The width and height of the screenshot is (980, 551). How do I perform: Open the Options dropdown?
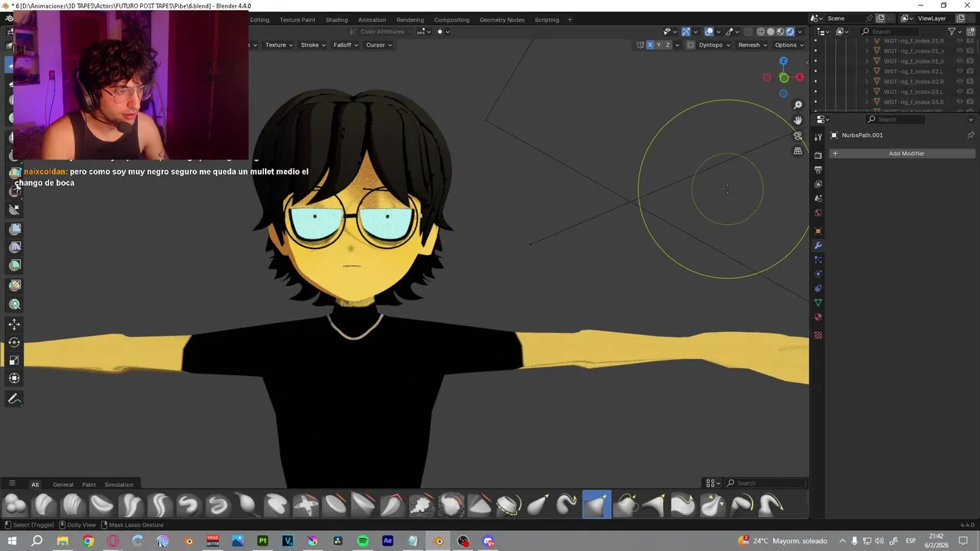click(x=789, y=45)
